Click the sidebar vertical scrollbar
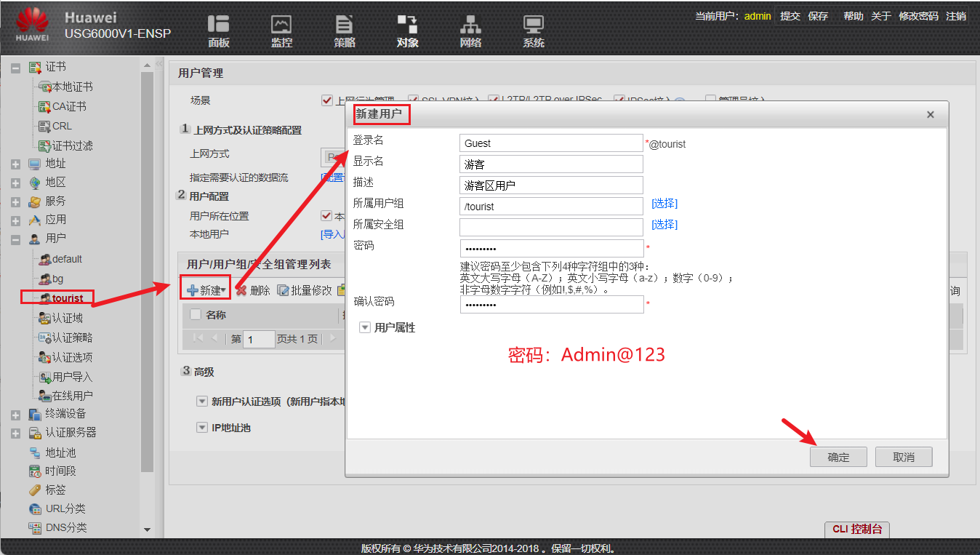The width and height of the screenshot is (980, 555). tap(147, 273)
